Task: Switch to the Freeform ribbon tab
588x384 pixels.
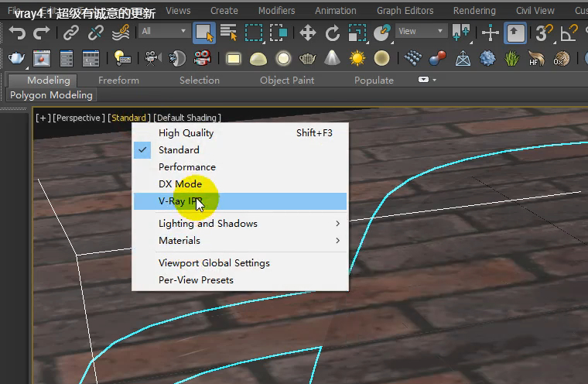Action: tap(118, 81)
